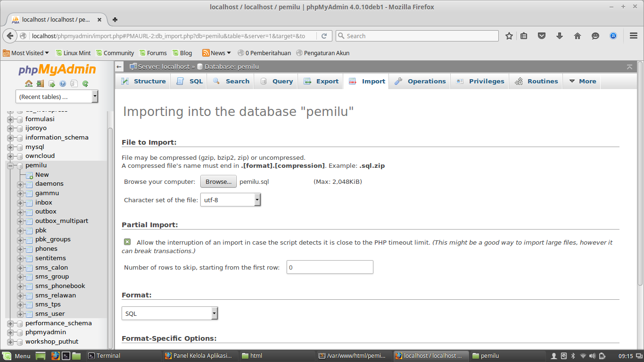
Task: Collapse navigation panel arrow button
Action: pos(119,67)
